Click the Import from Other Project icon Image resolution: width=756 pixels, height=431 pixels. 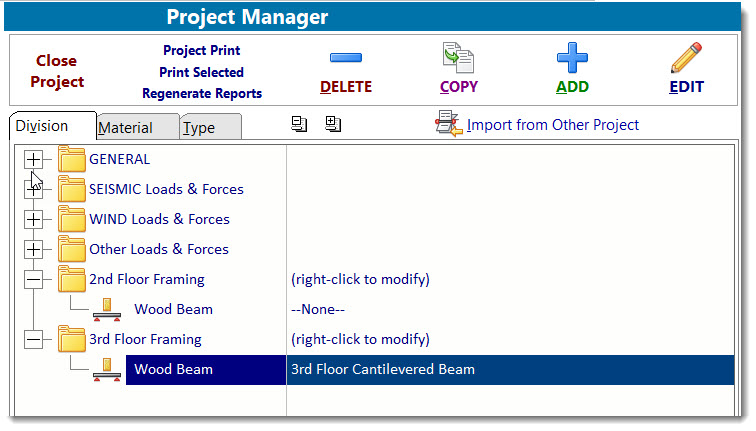447,124
